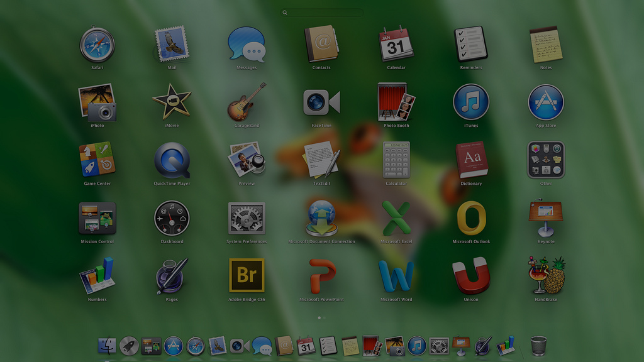Open App Store in the Dock
The height and width of the screenshot is (362, 644).
pos(174,346)
